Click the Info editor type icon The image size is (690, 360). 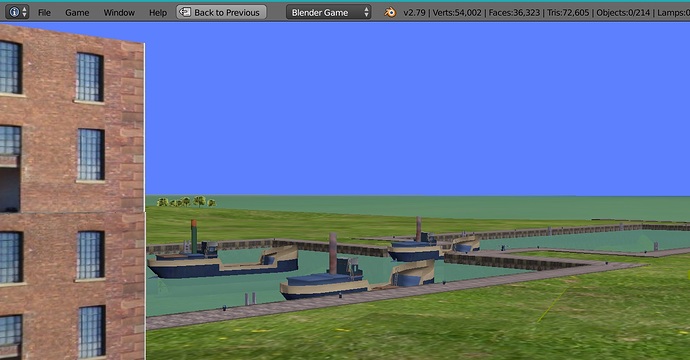pyautogui.click(x=14, y=12)
